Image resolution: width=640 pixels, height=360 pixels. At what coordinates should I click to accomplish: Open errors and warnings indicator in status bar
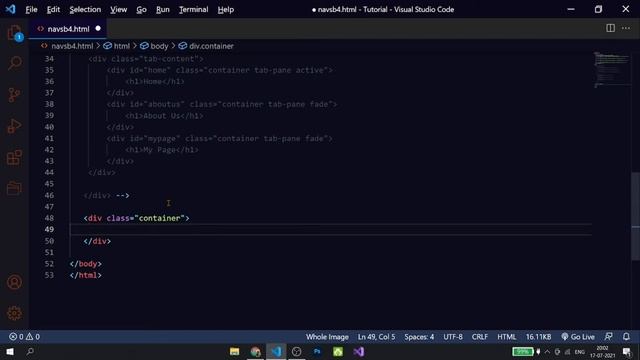(x=24, y=337)
